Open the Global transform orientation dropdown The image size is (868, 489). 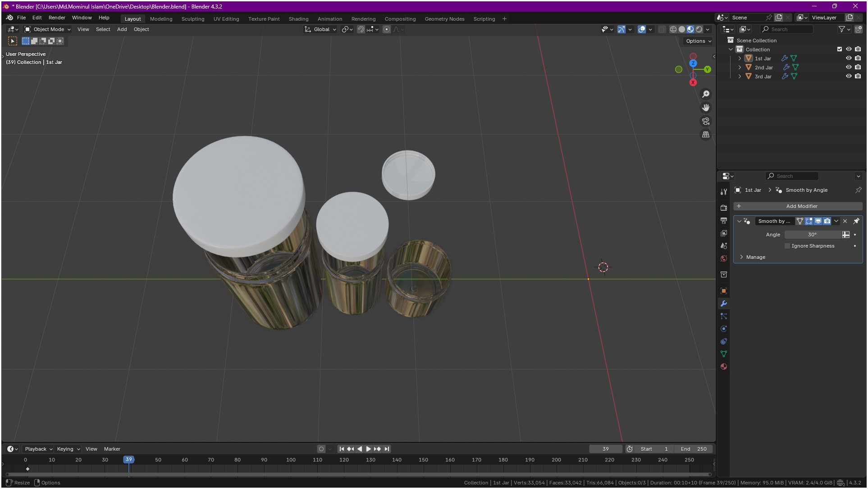(320, 29)
